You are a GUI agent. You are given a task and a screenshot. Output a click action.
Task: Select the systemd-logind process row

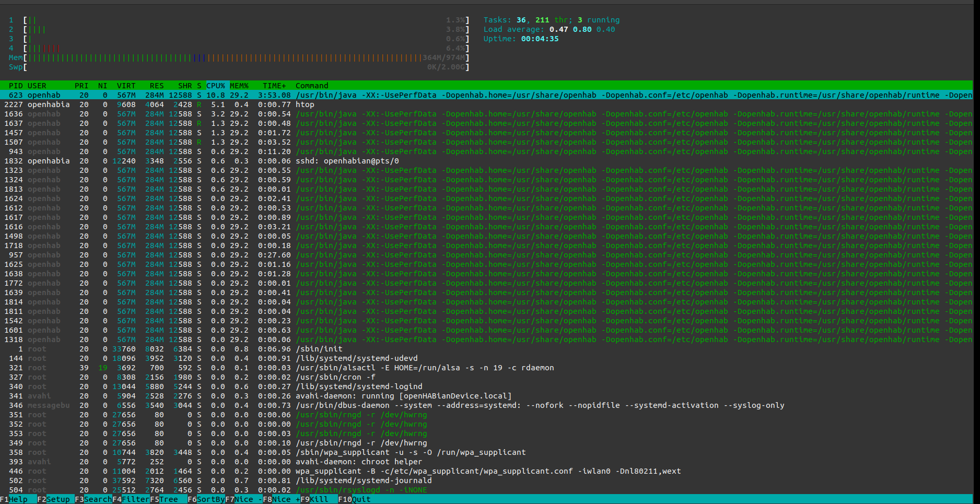pyautogui.click(x=486, y=386)
